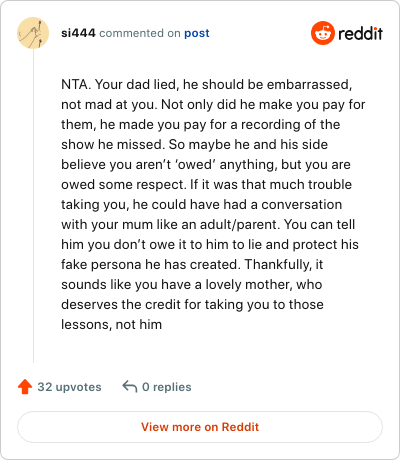Click the orange upvote arrow icon

coord(25,387)
